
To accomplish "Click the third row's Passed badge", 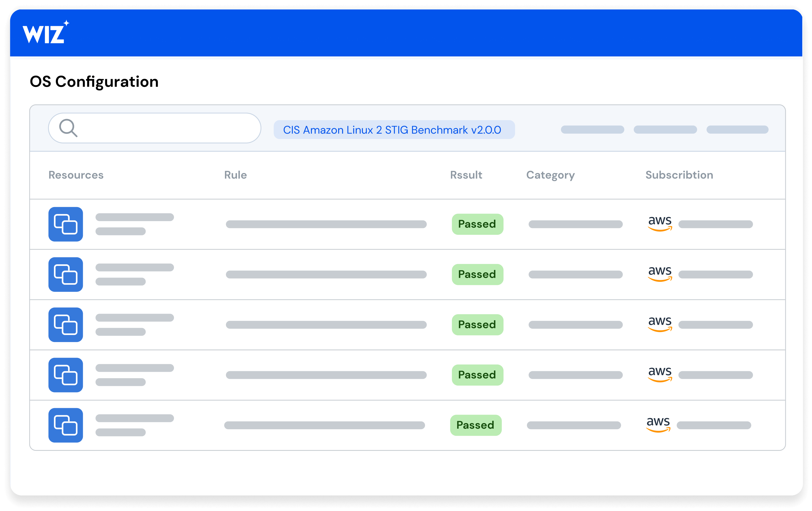I will coord(478,325).
